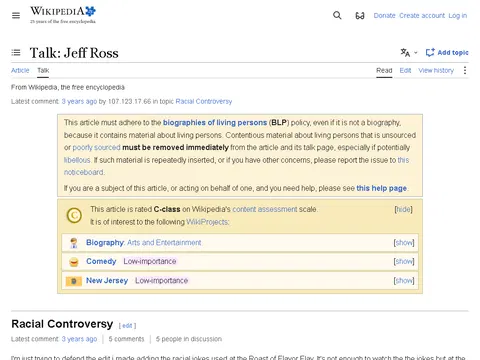
Task: Expand the New Jersey row with show
Action: (404, 281)
